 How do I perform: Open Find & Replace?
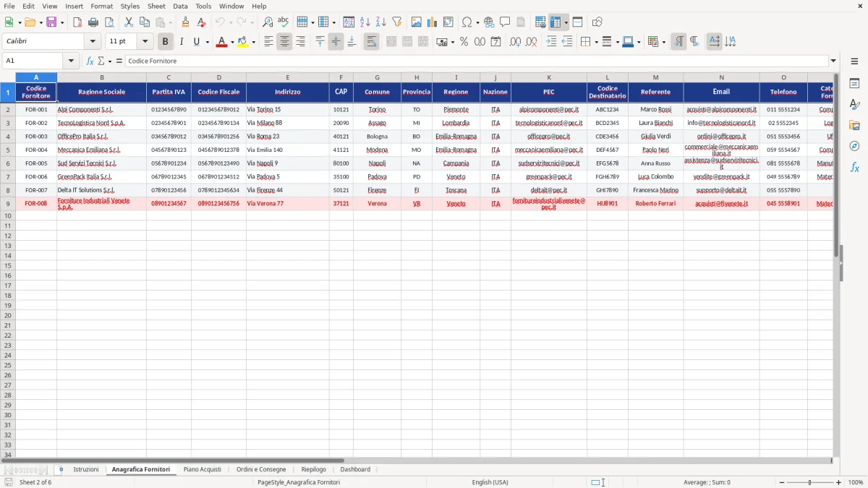(268, 22)
